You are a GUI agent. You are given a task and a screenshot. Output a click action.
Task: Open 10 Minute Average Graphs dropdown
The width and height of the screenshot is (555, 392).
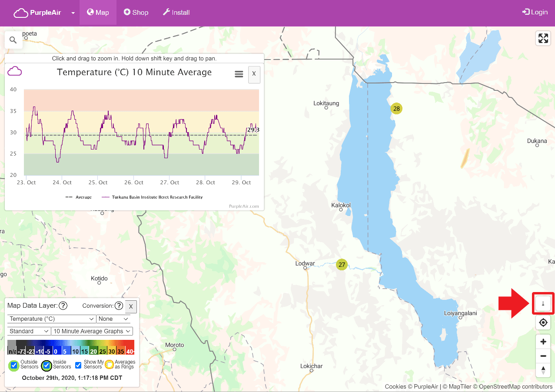click(92, 331)
